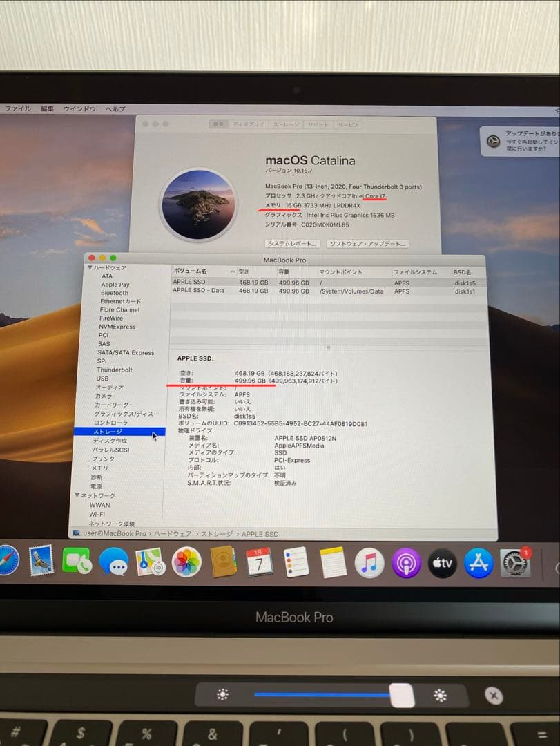Open Photos from the Dock
Screen dimensions: 560x746
(x=186, y=563)
